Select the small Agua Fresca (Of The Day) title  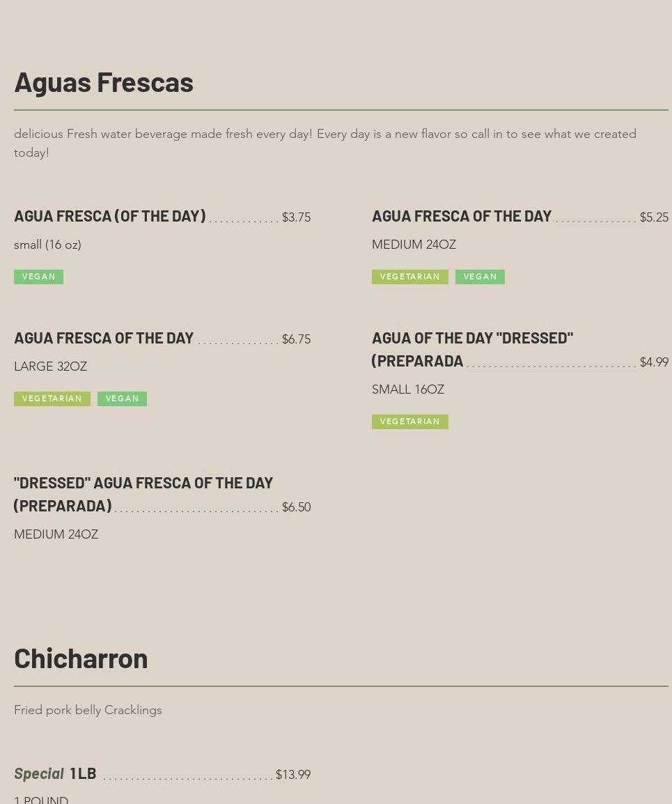tap(109, 216)
